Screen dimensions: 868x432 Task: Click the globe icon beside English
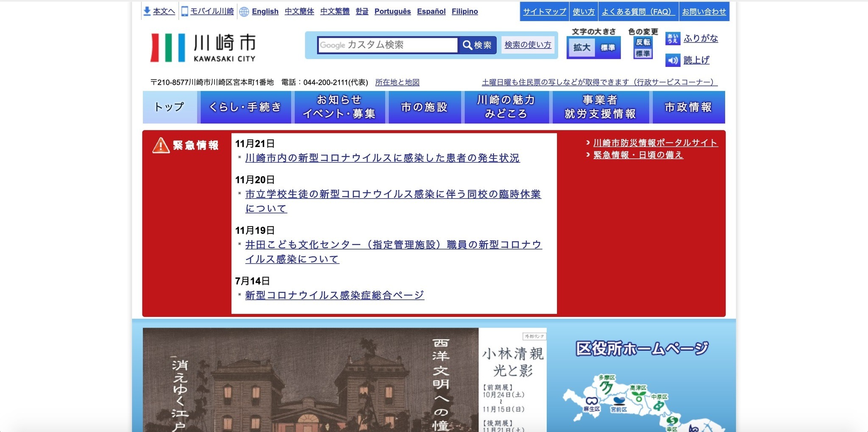244,11
